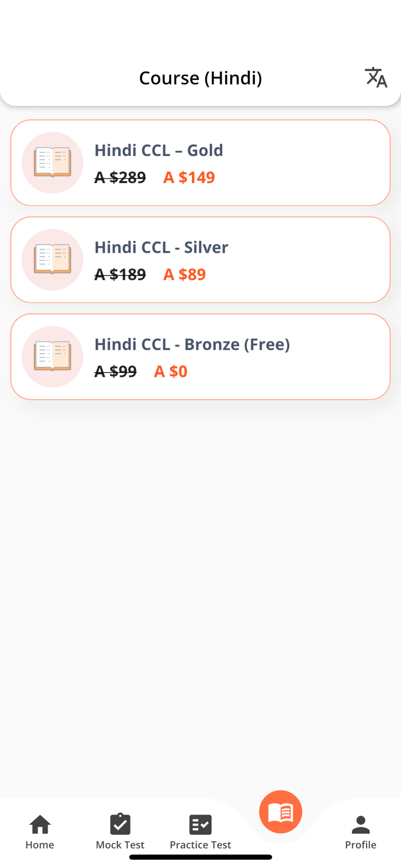Switch to the Practice Test tab
The width and height of the screenshot is (401, 868).
200,832
